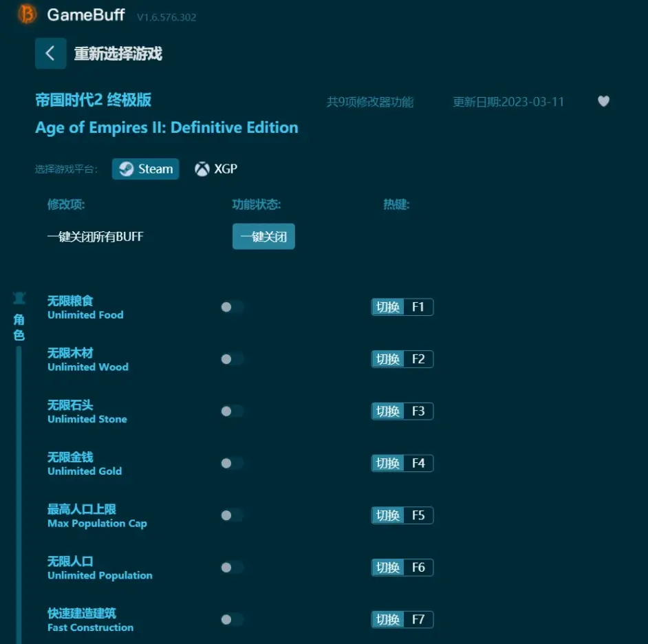Toggle Unlimited Food switch on
The height and width of the screenshot is (644, 648).
232,307
